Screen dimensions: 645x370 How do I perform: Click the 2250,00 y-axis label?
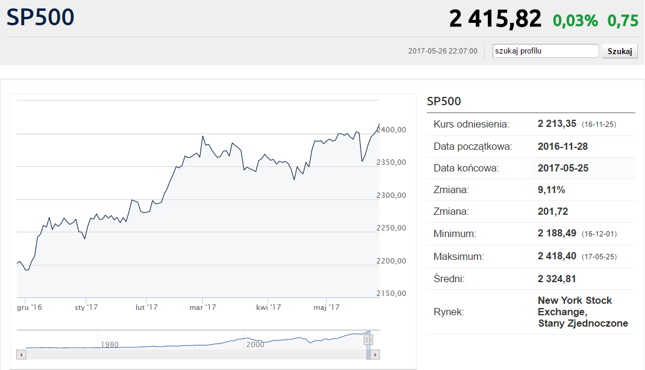click(x=391, y=228)
